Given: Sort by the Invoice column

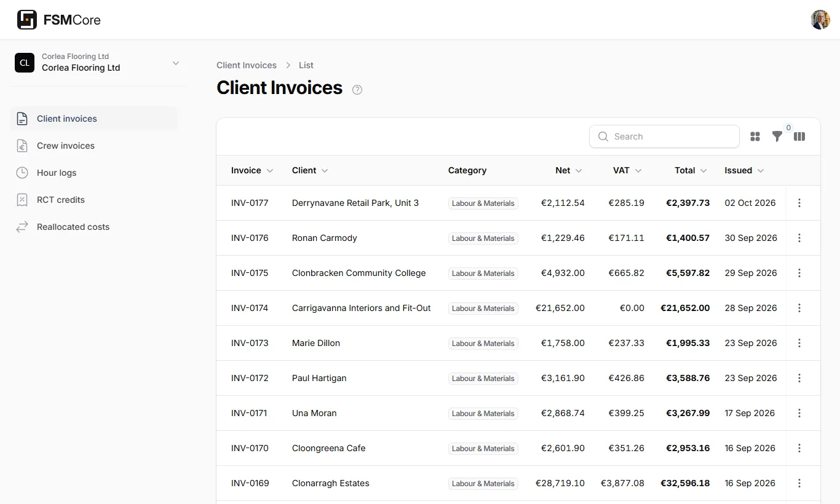Looking at the screenshot, I should pyautogui.click(x=252, y=170).
